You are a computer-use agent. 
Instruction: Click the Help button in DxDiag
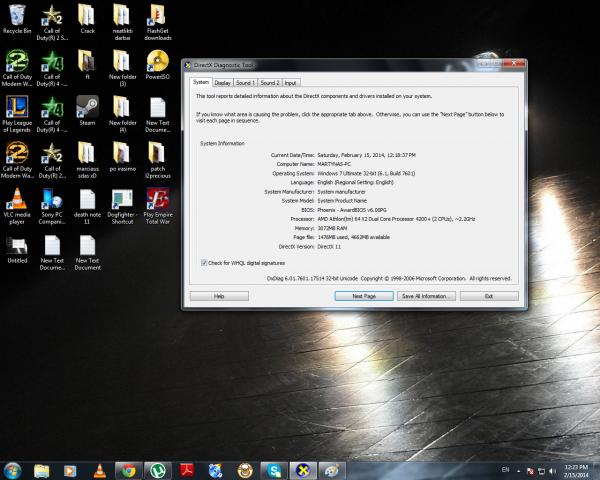pos(218,296)
